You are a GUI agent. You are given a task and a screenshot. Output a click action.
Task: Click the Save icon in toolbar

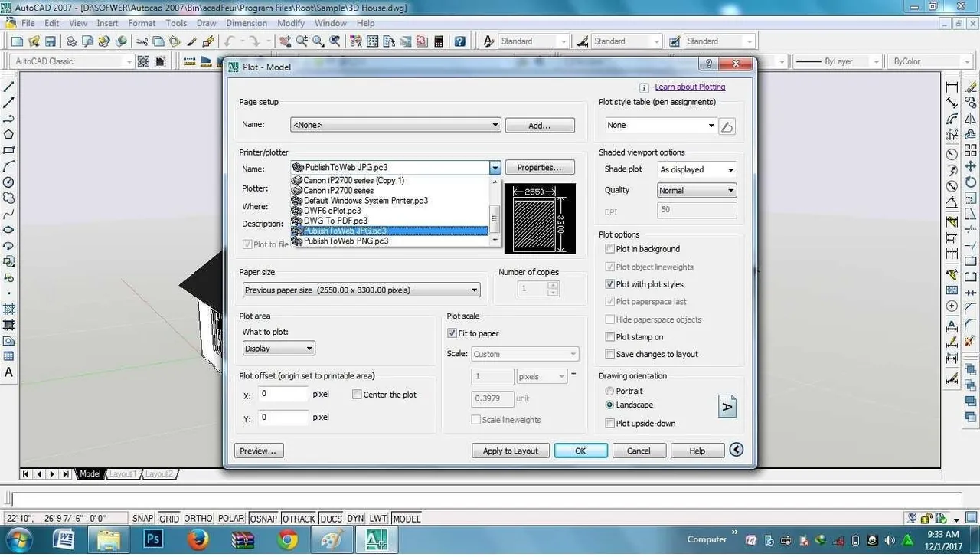[x=51, y=41]
